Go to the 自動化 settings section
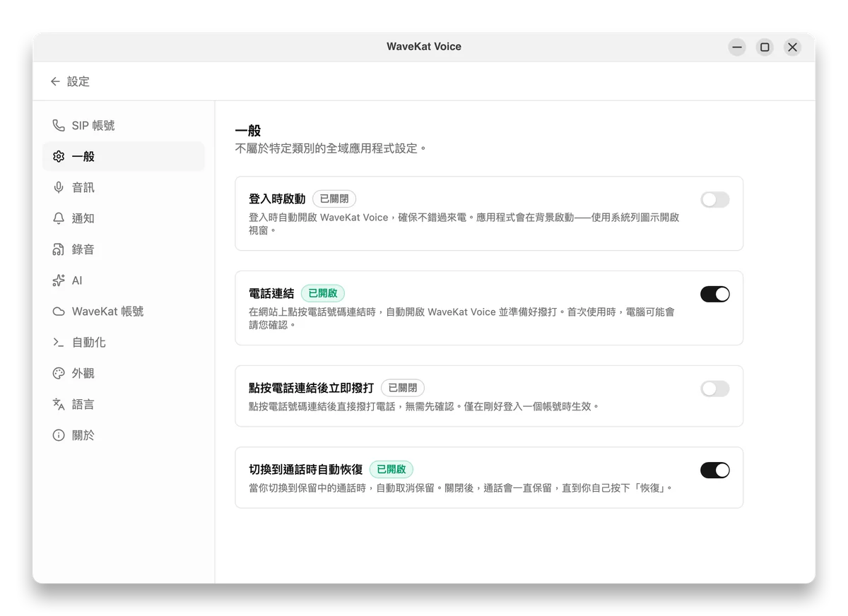848x616 pixels. (x=124, y=343)
